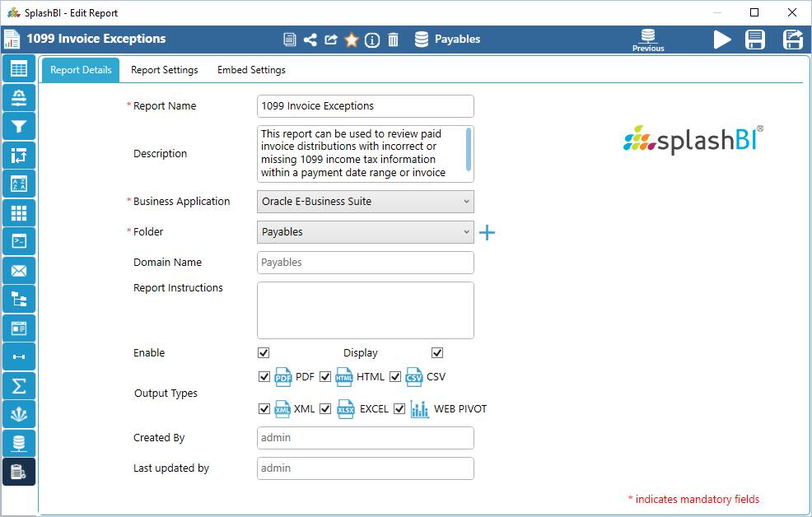812x517 pixels.
Task: Open the Business Application dropdown
Action: click(366, 202)
